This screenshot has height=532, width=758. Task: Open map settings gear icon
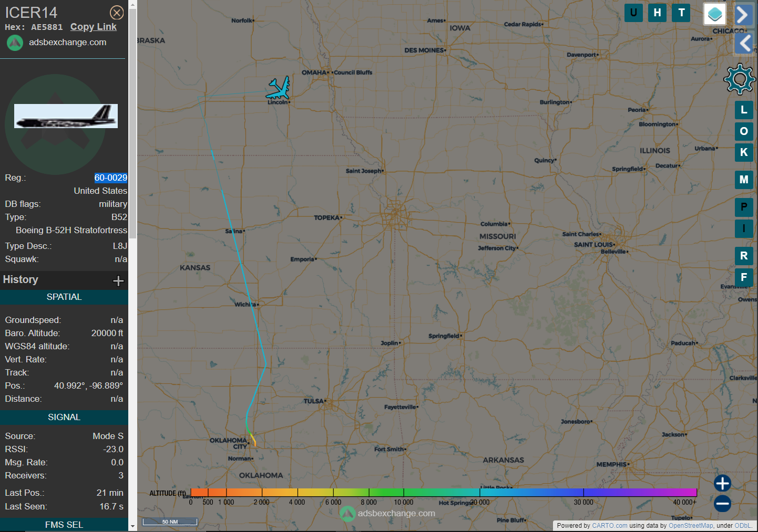740,79
